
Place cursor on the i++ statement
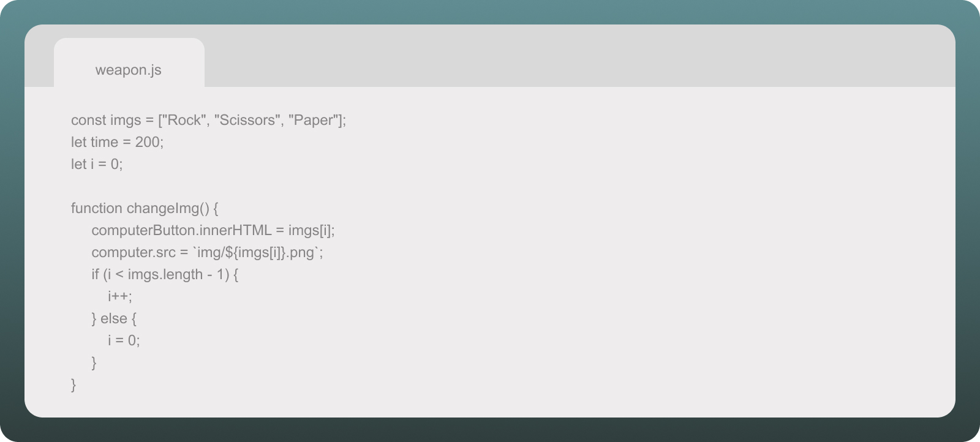(119, 296)
